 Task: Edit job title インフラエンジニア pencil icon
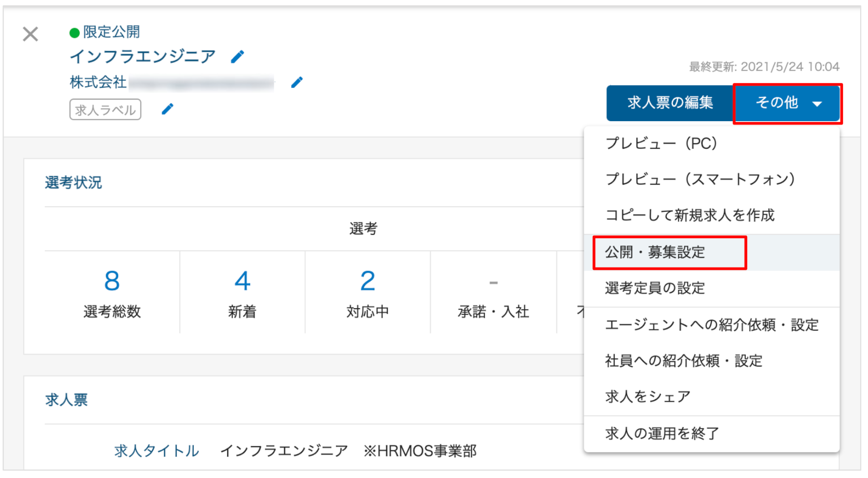(238, 57)
